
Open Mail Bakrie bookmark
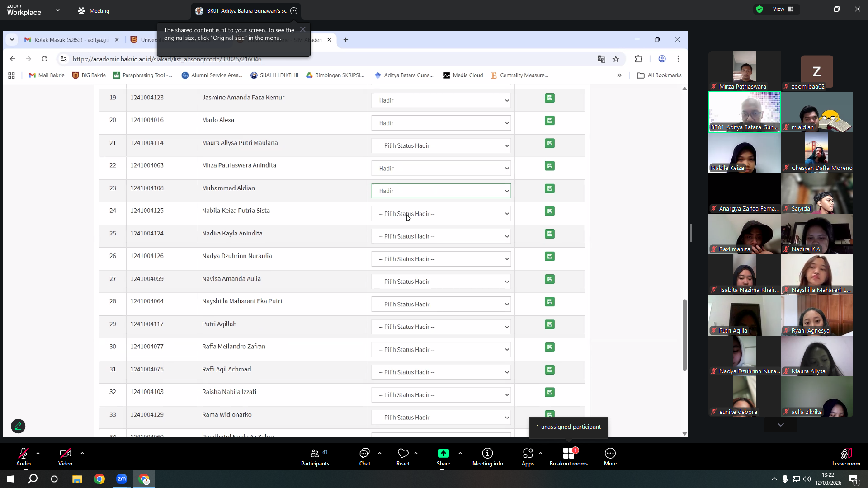coord(47,75)
